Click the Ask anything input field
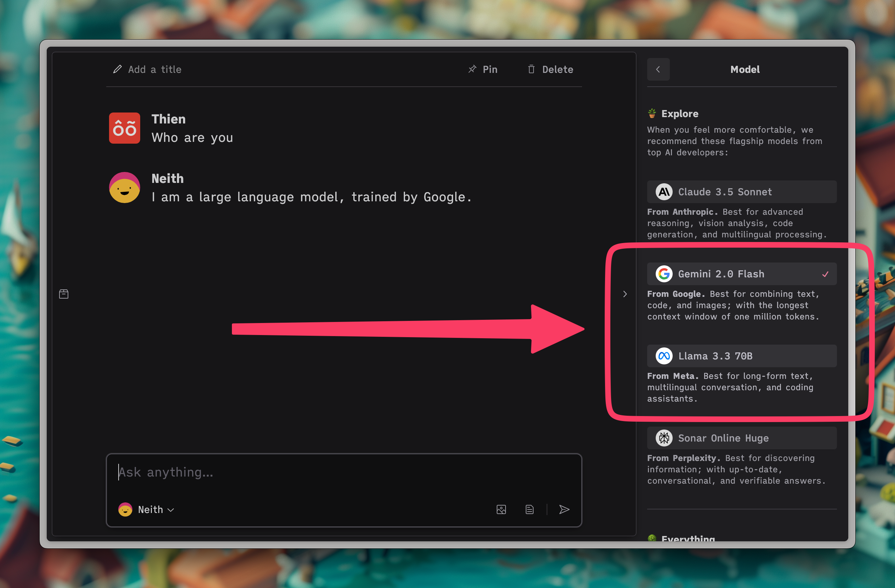Viewport: 895px width, 588px height. click(344, 472)
